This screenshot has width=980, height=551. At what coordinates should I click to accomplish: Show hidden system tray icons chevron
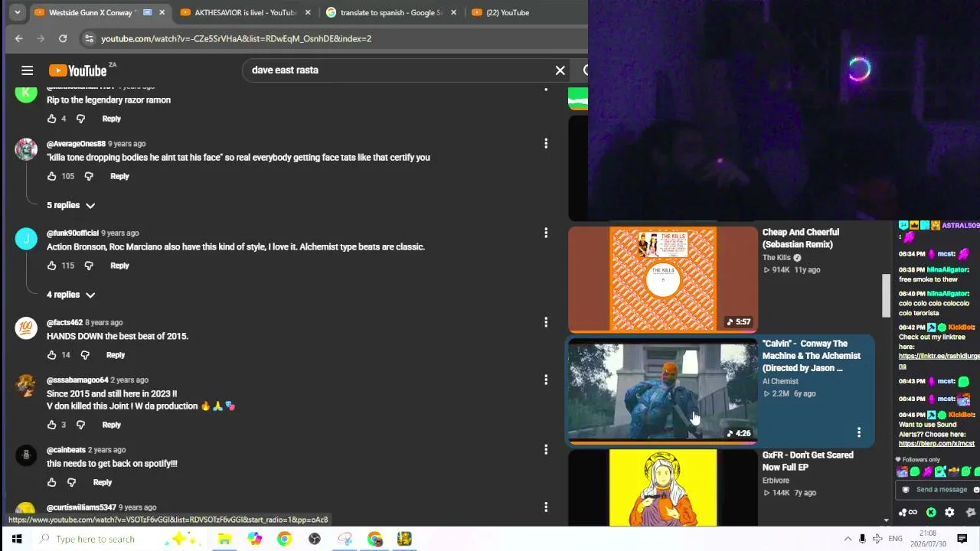pos(848,539)
